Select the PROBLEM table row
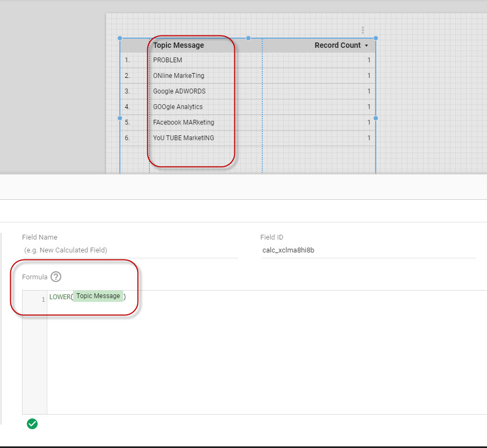The height and width of the screenshot is (448, 487). coord(248,60)
